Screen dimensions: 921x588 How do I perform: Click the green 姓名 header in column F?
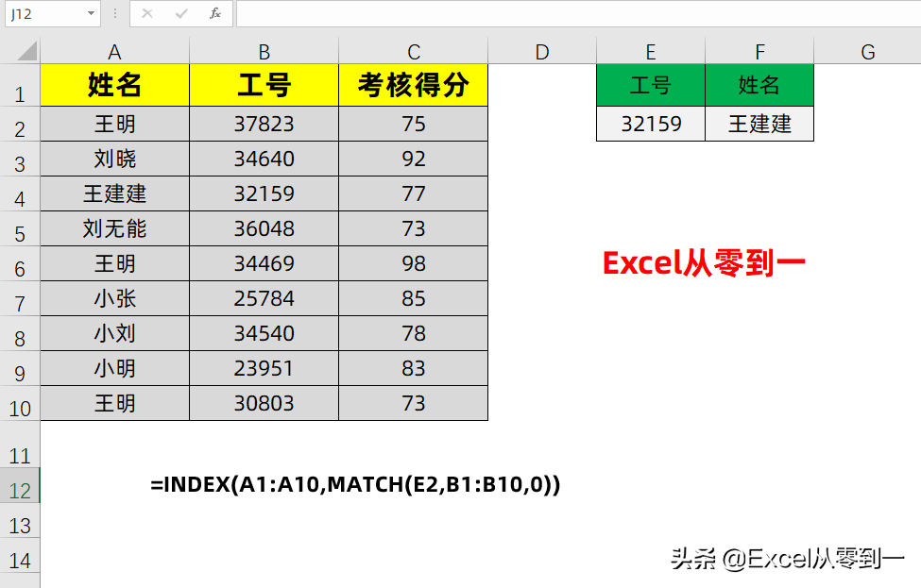(x=759, y=85)
